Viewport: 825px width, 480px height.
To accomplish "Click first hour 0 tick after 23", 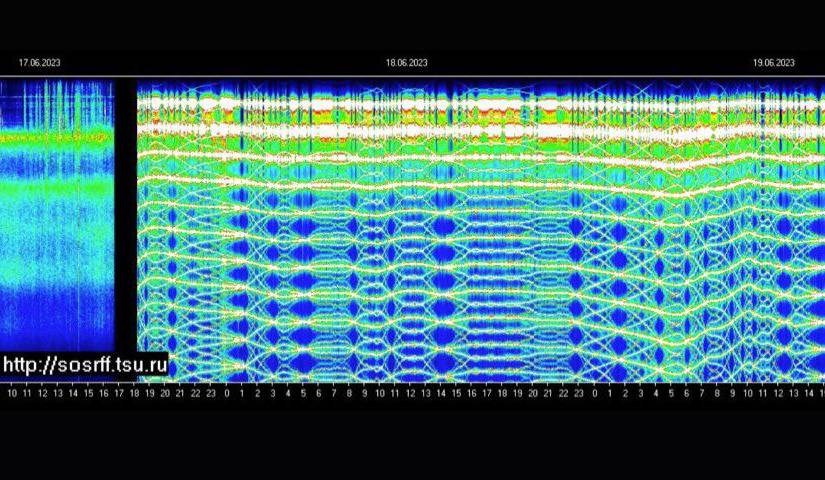I will [227, 395].
